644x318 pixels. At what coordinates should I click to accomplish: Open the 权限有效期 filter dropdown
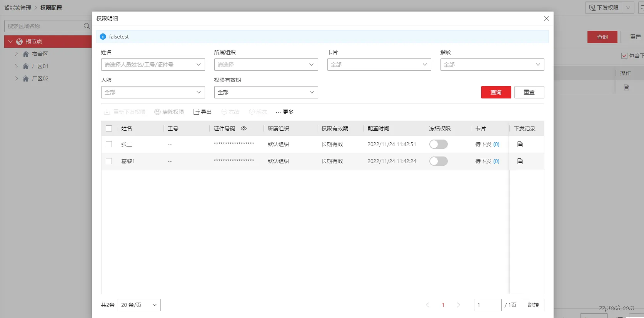(x=266, y=92)
